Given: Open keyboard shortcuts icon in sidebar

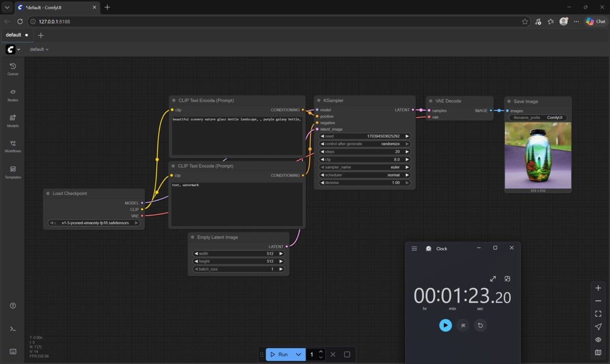Looking at the screenshot, I should 13,351.
